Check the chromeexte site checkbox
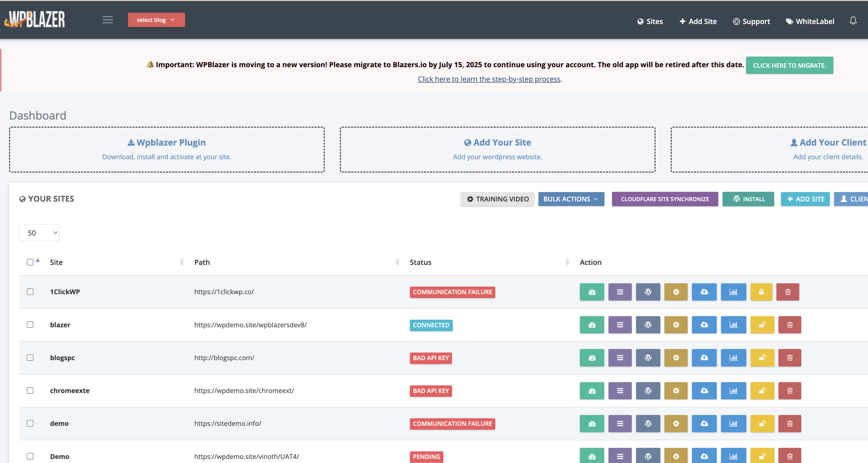Image resolution: width=868 pixels, height=463 pixels. [30, 390]
